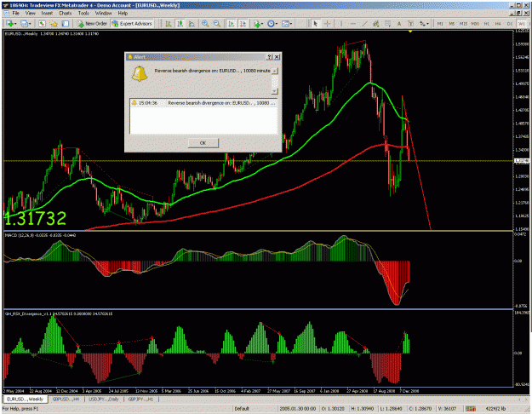Select the Fibonacci Retracement tool
Viewport: 532px width, 414px height.
tap(387, 24)
